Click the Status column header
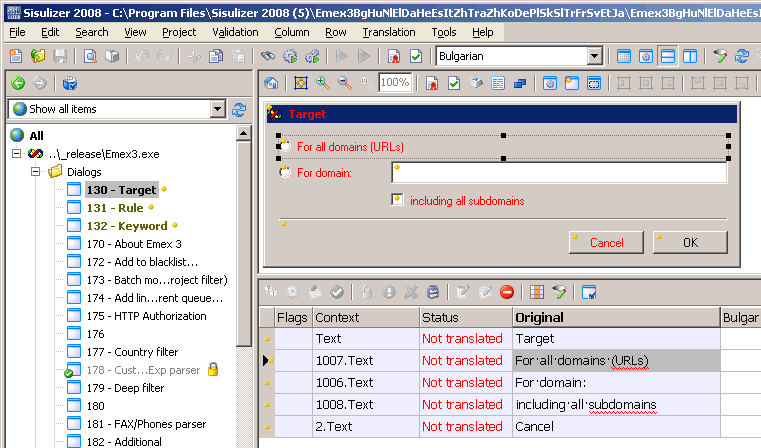Screen dimensions: 761x448 click(x=466, y=317)
